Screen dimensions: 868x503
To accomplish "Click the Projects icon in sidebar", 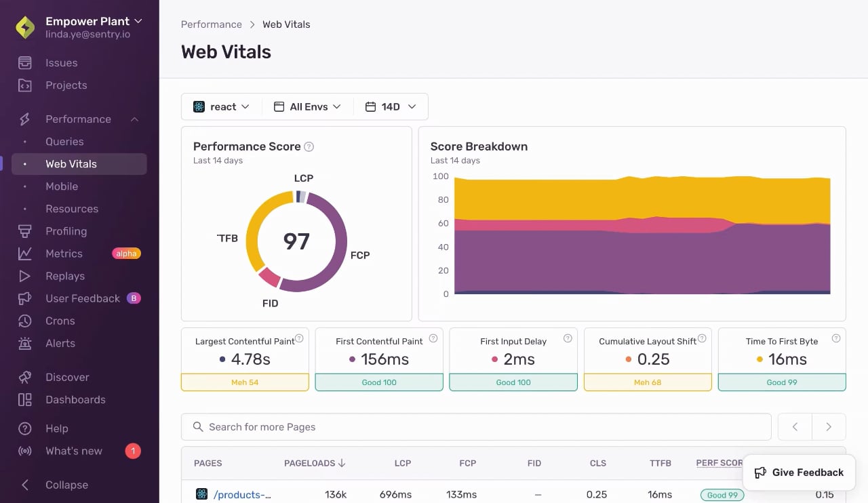I will [25, 85].
